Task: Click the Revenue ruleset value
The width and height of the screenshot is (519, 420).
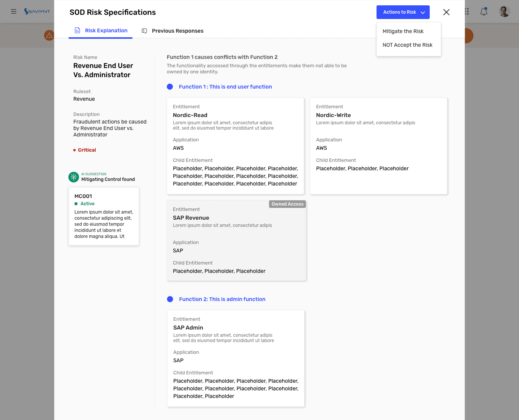Action: tap(84, 99)
